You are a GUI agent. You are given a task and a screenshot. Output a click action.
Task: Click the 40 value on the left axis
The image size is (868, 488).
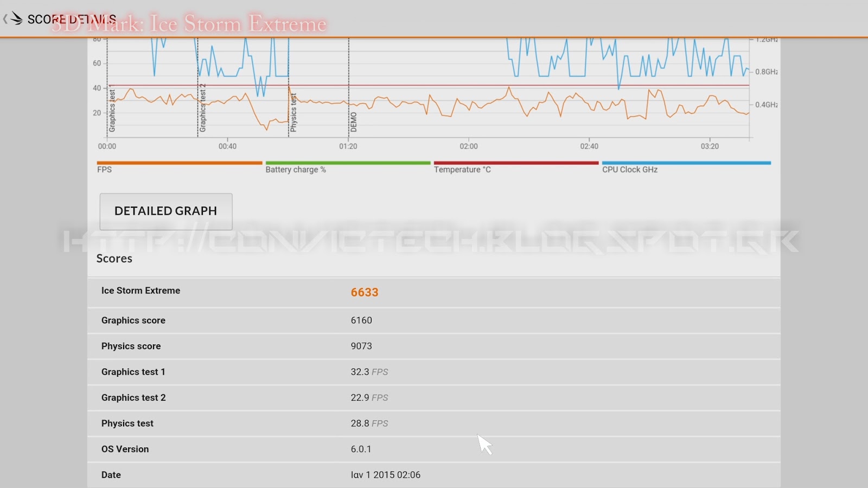pyautogui.click(x=97, y=88)
